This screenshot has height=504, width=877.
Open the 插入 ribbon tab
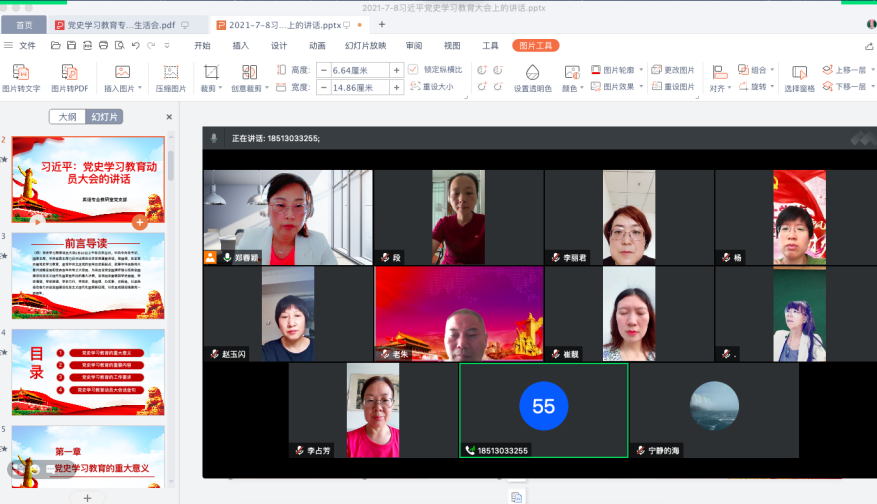pyautogui.click(x=240, y=45)
